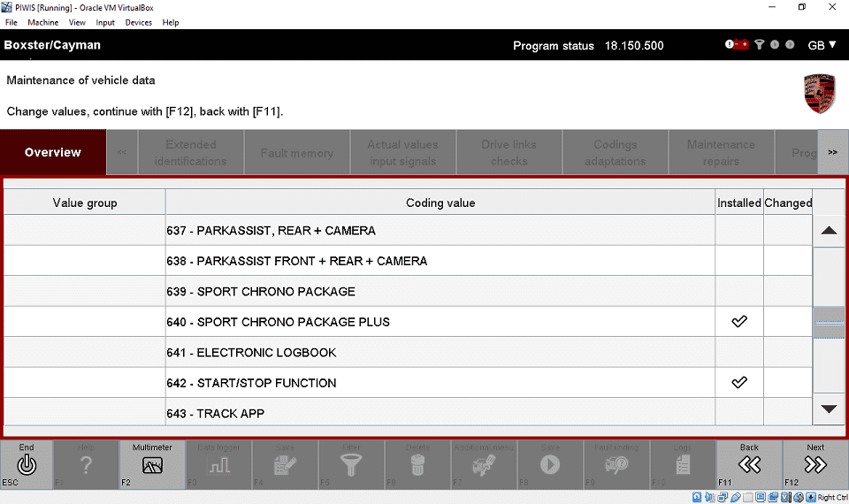Click the Back double-arrow icon
The image size is (849, 504).
coord(749,464)
